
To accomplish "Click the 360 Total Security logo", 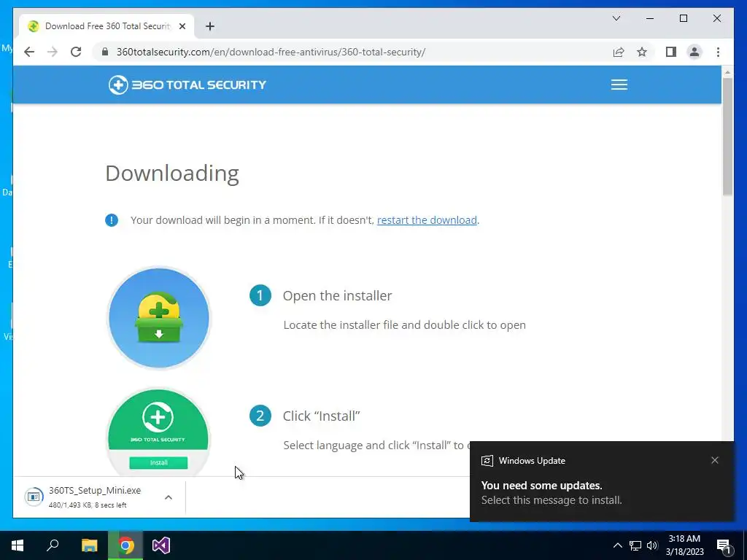I will 187,85.
